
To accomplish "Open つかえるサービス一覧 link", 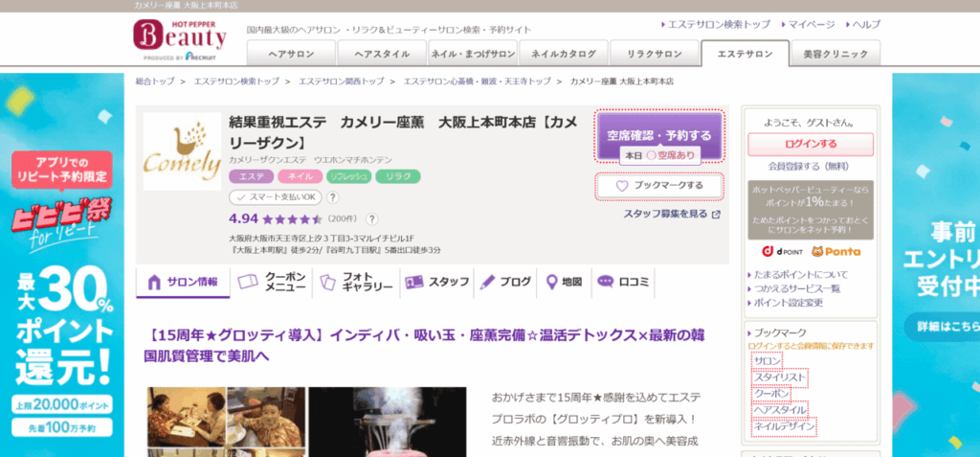I will coord(797,288).
